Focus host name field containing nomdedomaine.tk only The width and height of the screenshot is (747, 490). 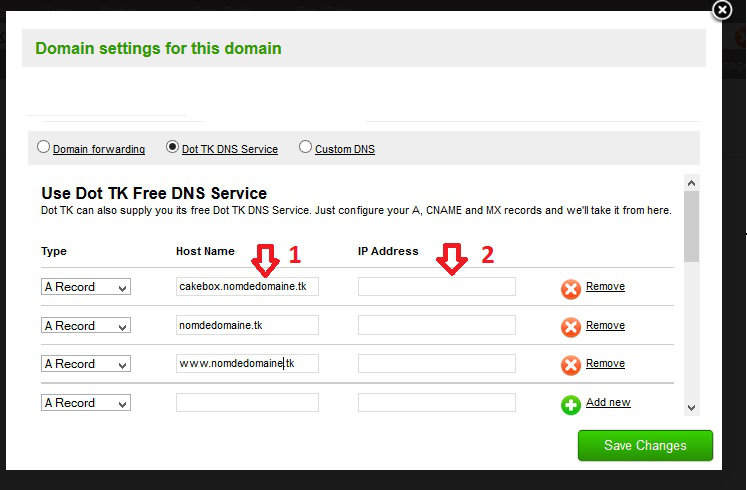tap(247, 325)
